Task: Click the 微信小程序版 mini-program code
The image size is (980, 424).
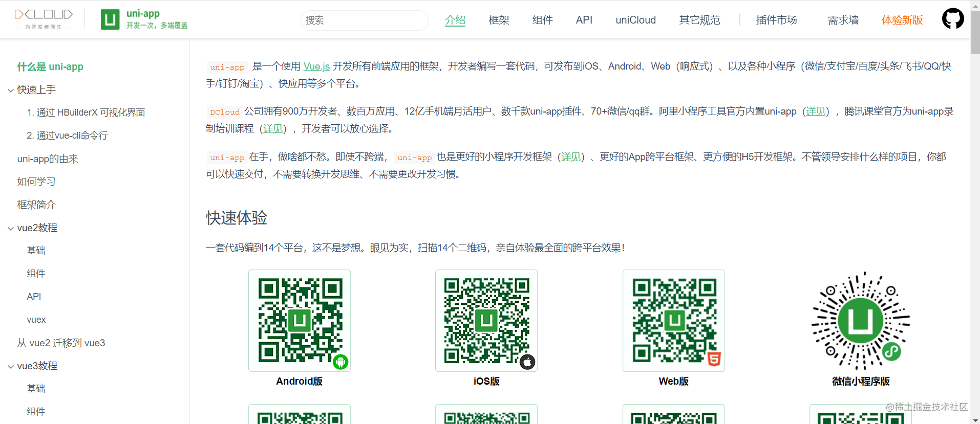Action: (x=861, y=321)
